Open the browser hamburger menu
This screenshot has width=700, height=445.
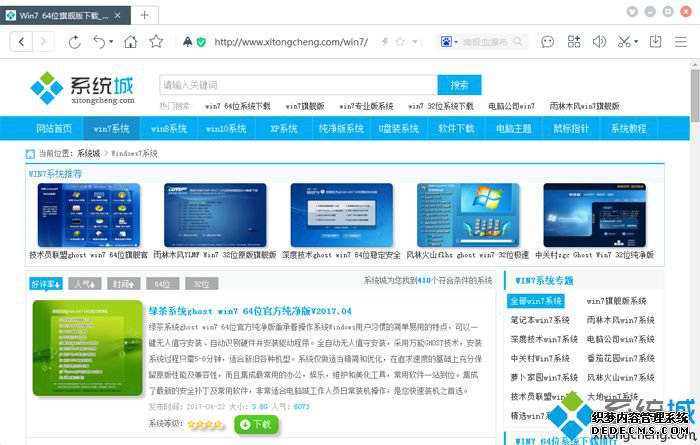point(681,42)
